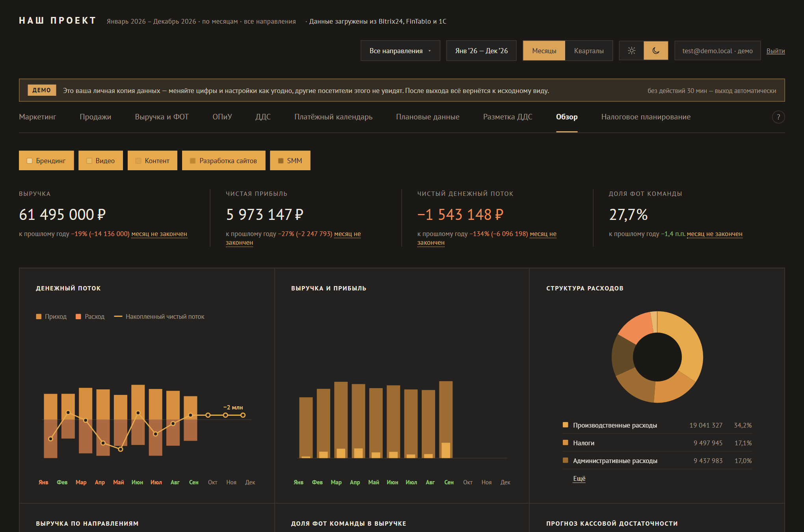804x532 pixels.
Task: Switch grouping to Кварталы
Action: tap(589, 50)
